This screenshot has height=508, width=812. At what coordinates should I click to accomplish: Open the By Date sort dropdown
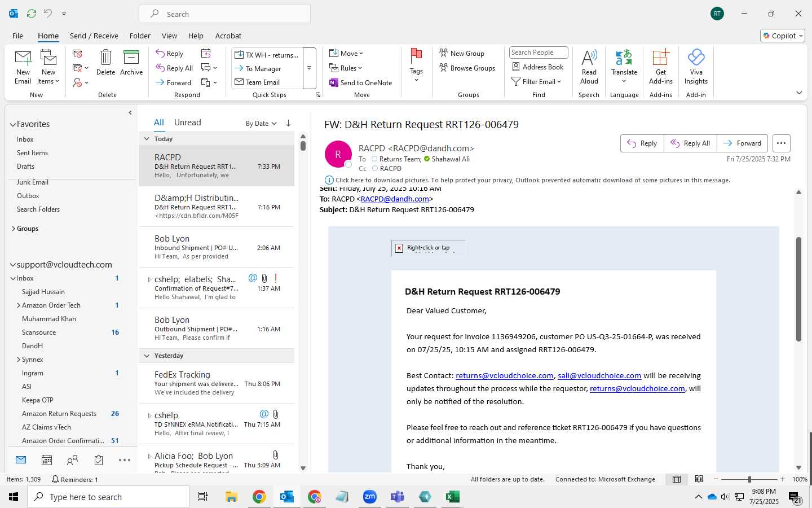[261, 124]
